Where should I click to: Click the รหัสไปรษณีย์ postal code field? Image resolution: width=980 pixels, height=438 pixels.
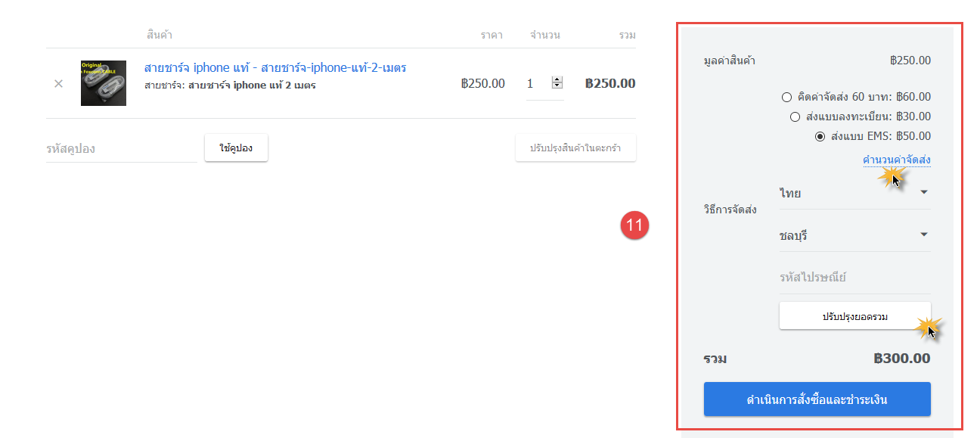click(x=854, y=277)
